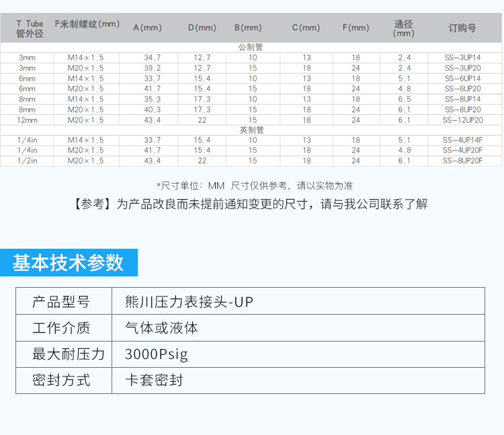Viewport: 504px width, 435px height.
Task: Click order number SS-8UP20F
Action: pos(462,161)
